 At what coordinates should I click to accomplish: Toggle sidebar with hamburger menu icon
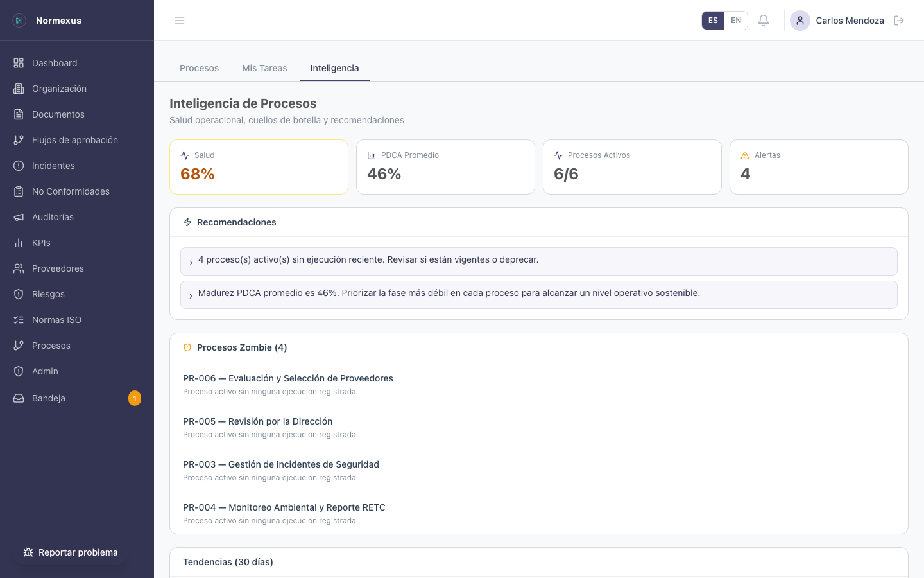pyautogui.click(x=180, y=21)
